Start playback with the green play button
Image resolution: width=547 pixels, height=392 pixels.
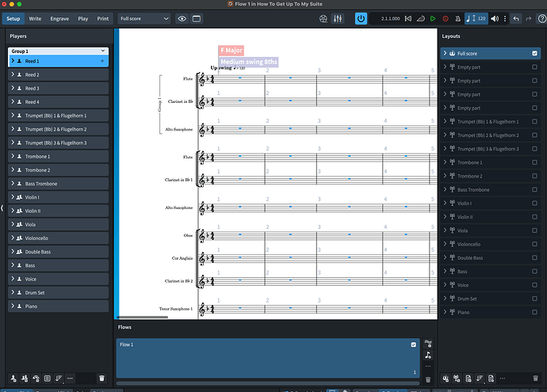pyautogui.click(x=433, y=19)
